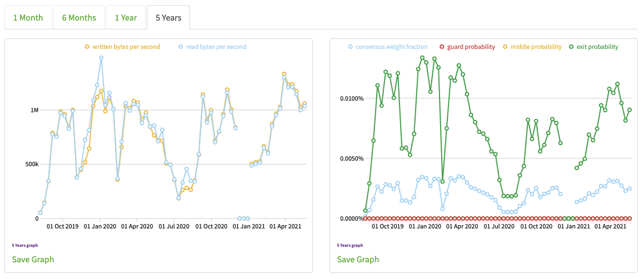Click '01 Oct 2019' on probability chart axis
The width and height of the screenshot is (644, 279).
(x=387, y=226)
